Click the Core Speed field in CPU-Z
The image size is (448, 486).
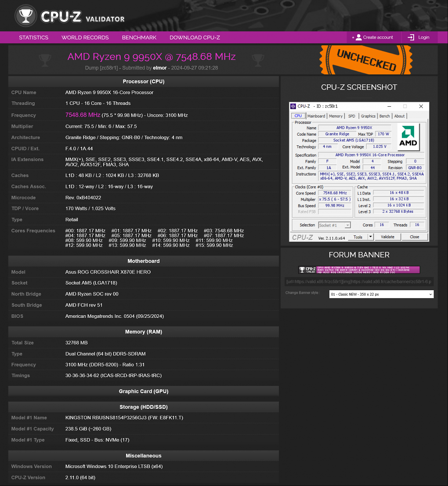coord(335,193)
